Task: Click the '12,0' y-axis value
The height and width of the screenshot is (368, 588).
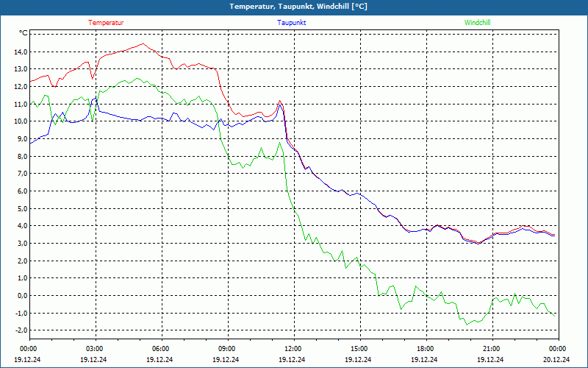Action: (21, 86)
